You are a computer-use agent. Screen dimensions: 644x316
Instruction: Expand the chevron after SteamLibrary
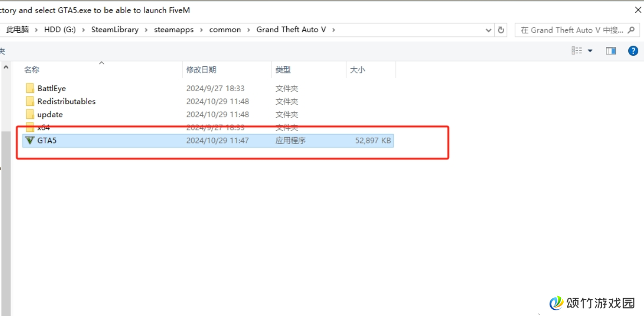tap(146, 30)
